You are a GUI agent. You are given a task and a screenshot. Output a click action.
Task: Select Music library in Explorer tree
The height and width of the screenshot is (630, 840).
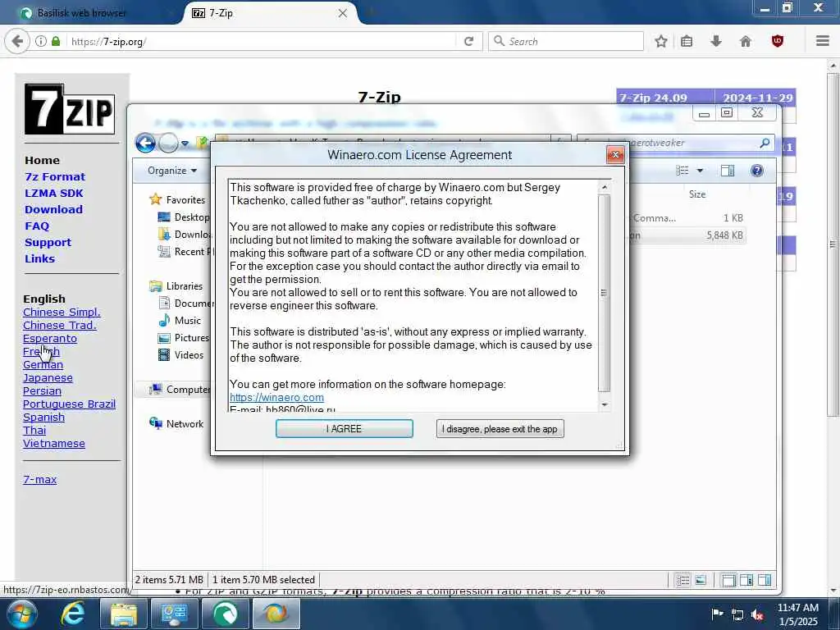point(187,321)
